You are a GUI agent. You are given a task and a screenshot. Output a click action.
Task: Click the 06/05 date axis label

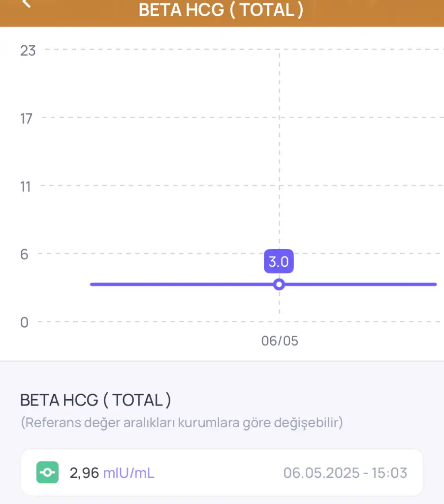[280, 341]
